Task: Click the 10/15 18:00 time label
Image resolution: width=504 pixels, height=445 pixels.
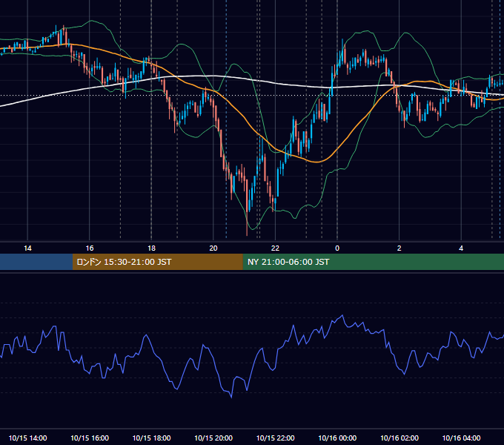Action: (x=151, y=438)
